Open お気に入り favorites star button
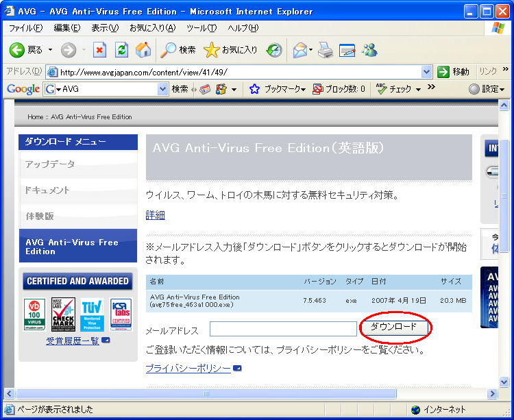 click(x=230, y=50)
